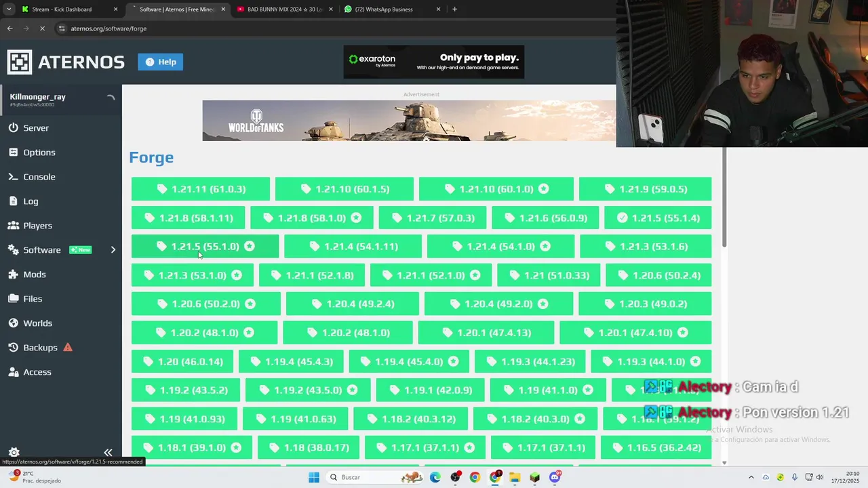Choose Forge 1.20.3 (49.0.2)
The image size is (868, 488).
pyautogui.click(x=645, y=304)
